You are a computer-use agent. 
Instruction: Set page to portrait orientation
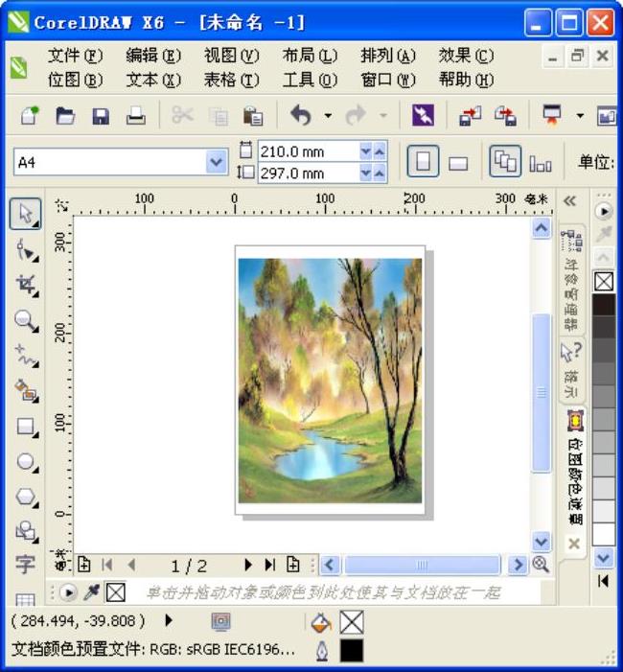423,162
